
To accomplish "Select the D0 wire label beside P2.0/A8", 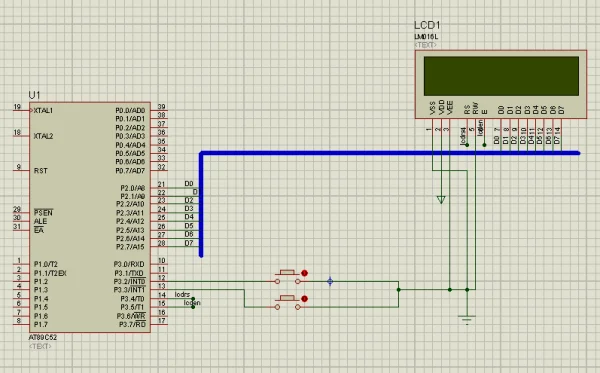I will tap(189, 184).
